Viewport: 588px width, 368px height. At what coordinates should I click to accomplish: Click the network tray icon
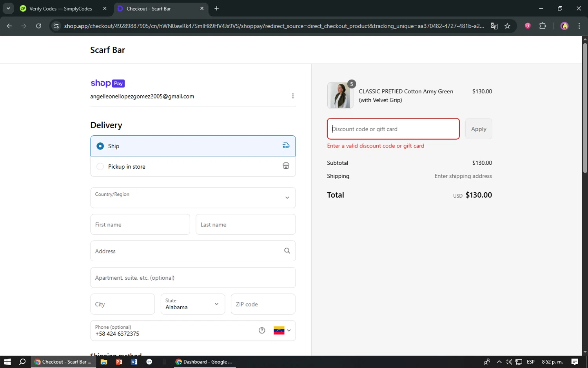coord(519,362)
